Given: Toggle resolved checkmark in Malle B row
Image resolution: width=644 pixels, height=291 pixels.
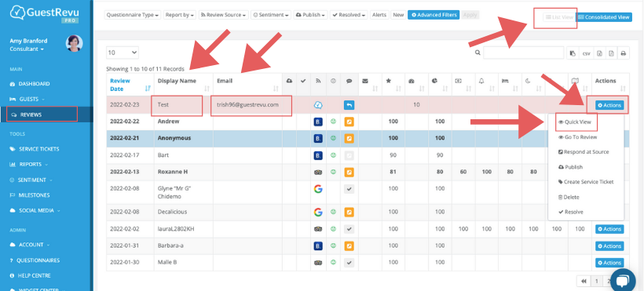Looking at the screenshot, I should tap(349, 263).
